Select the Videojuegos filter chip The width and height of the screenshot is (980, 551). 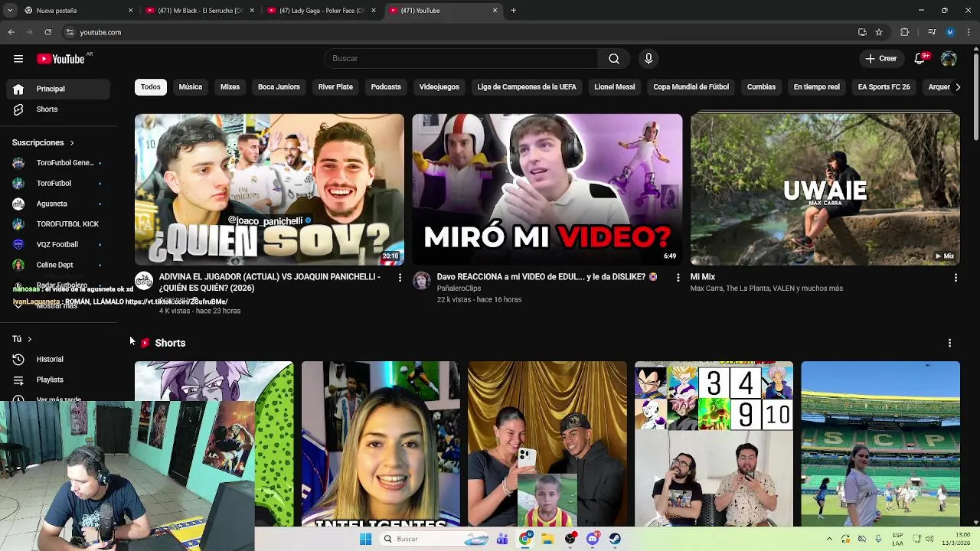[439, 87]
